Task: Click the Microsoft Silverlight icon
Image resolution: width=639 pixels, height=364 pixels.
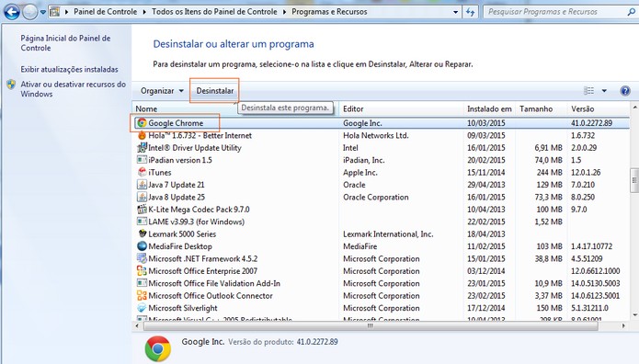Action: (142, 308)
